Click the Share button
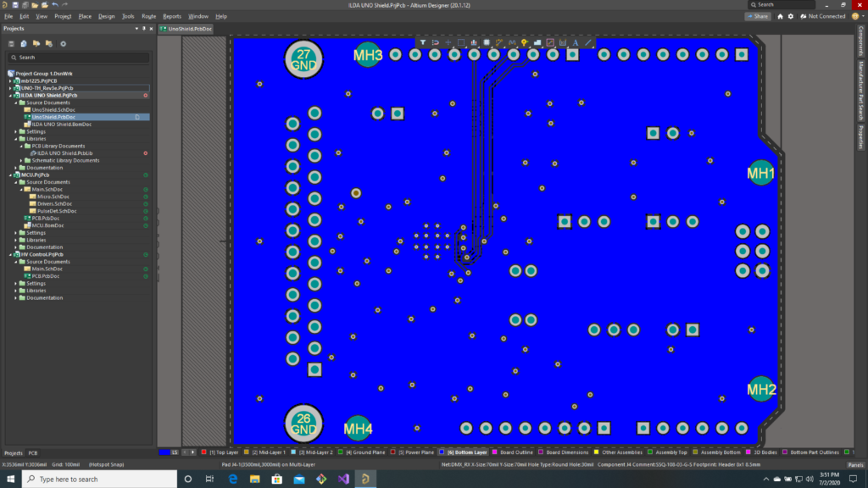Viewport: 868px width, 488px height. coord(757,16)
